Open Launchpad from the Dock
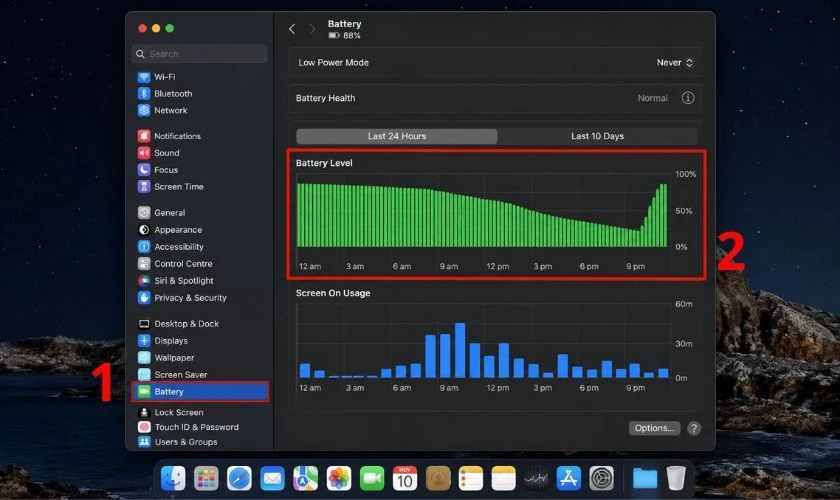The width and height of the screenshot is (840, 500). pos(206,478)
